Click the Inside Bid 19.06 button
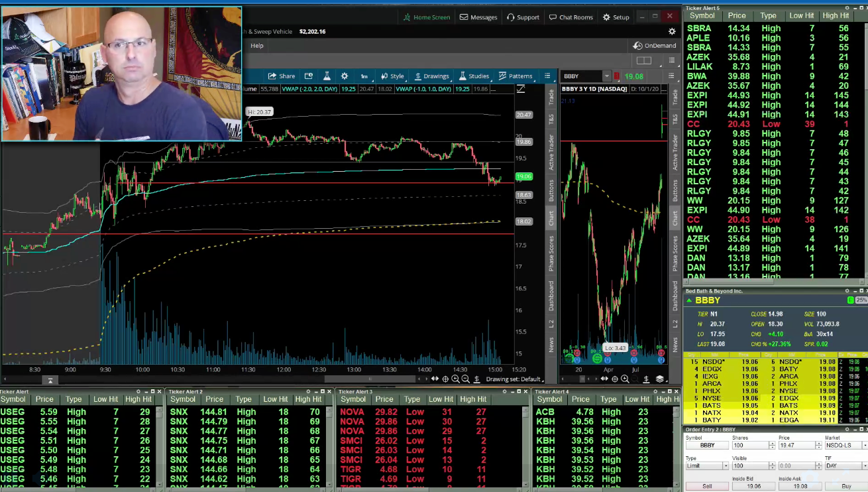This screenshot has width=868, height=492. pyautogui.click(x=753, y=486)
